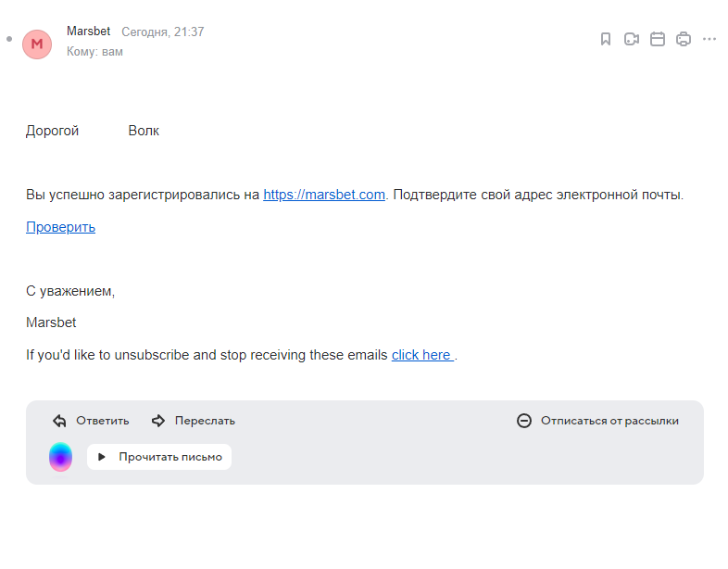Print this email via printer icon

684,39
